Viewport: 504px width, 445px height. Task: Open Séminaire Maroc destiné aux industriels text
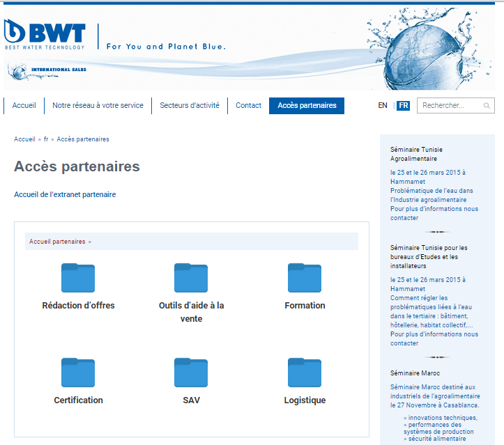coord(435,396)
